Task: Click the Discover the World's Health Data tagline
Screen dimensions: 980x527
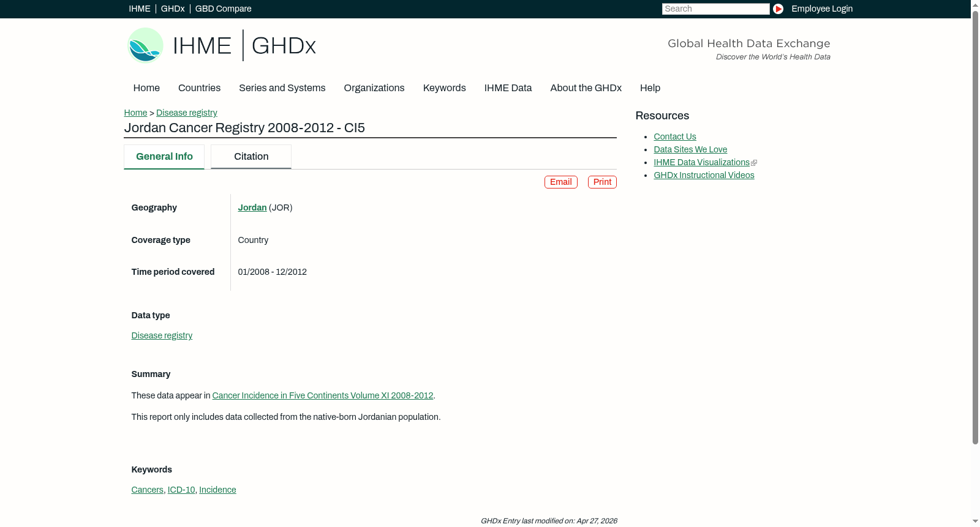Action: click(x=773, y=57)
